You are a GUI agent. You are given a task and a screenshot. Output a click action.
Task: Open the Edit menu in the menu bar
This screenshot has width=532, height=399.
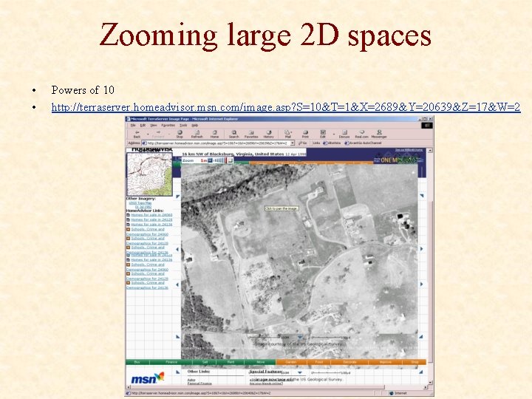pos(143,125)
